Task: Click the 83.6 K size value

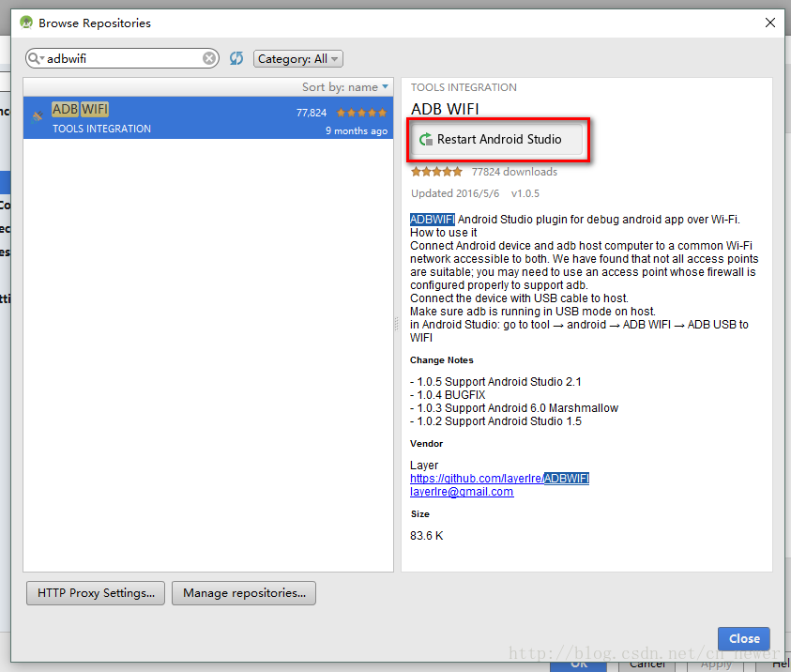Action: point(426,536)
